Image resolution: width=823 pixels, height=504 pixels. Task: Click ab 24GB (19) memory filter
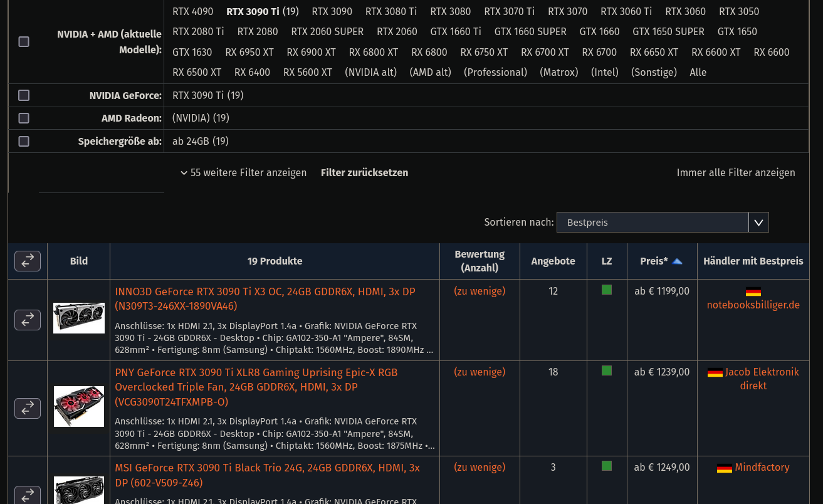pos(201,142)
